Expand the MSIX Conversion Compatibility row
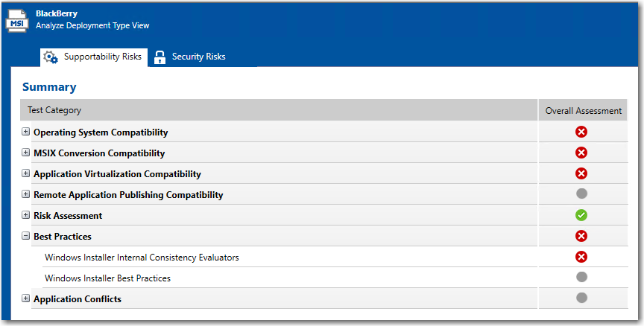Screen dimensions: 644x326 [26, 153]
